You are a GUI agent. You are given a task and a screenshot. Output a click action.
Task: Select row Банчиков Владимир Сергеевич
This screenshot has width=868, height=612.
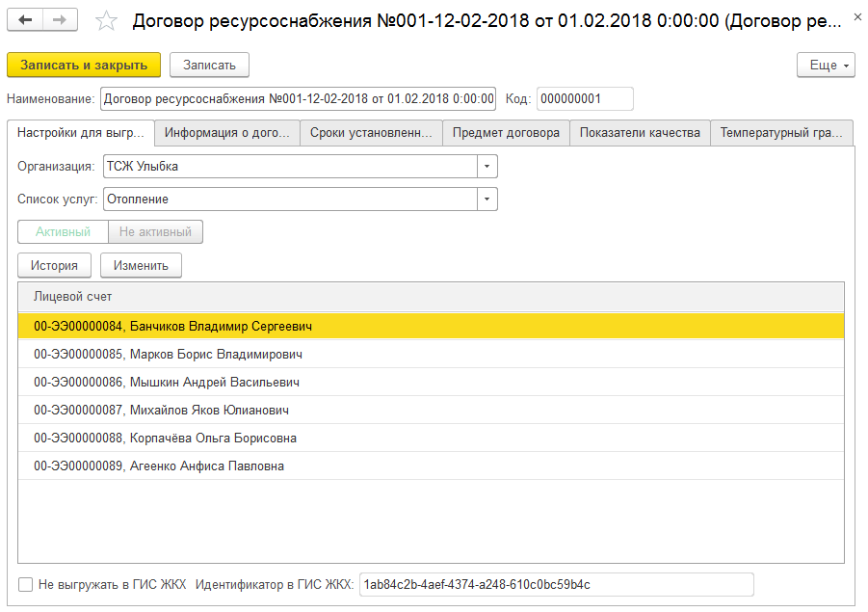coord(431,326)
